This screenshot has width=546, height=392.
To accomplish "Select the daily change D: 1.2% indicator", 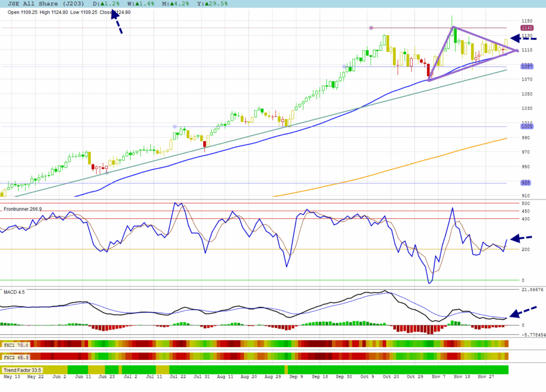I will coord(107,4).
